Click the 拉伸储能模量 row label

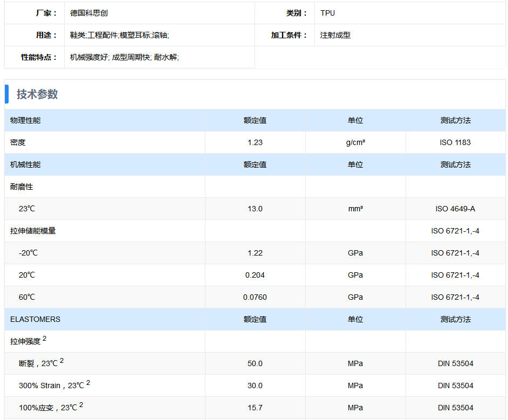[33, 231]
